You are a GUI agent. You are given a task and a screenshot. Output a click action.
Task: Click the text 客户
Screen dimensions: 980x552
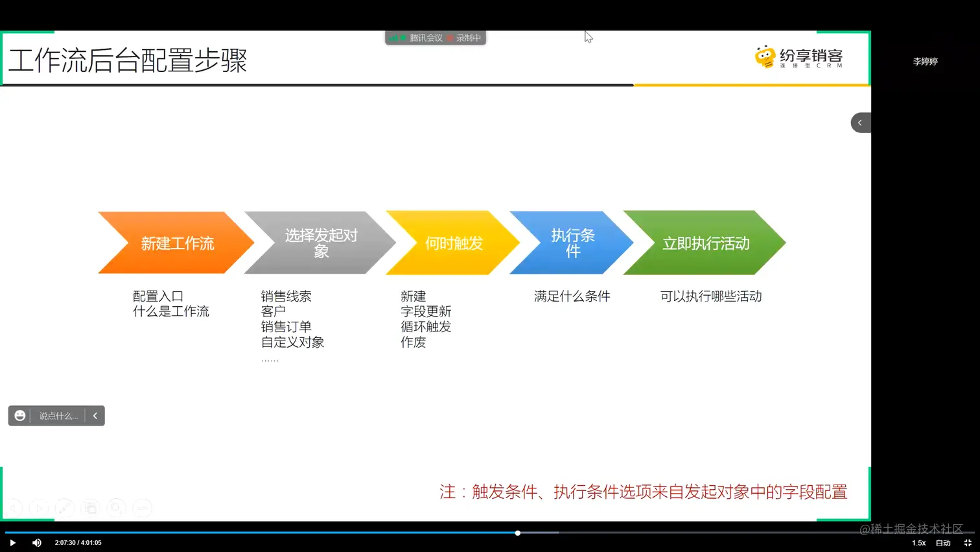274,311
